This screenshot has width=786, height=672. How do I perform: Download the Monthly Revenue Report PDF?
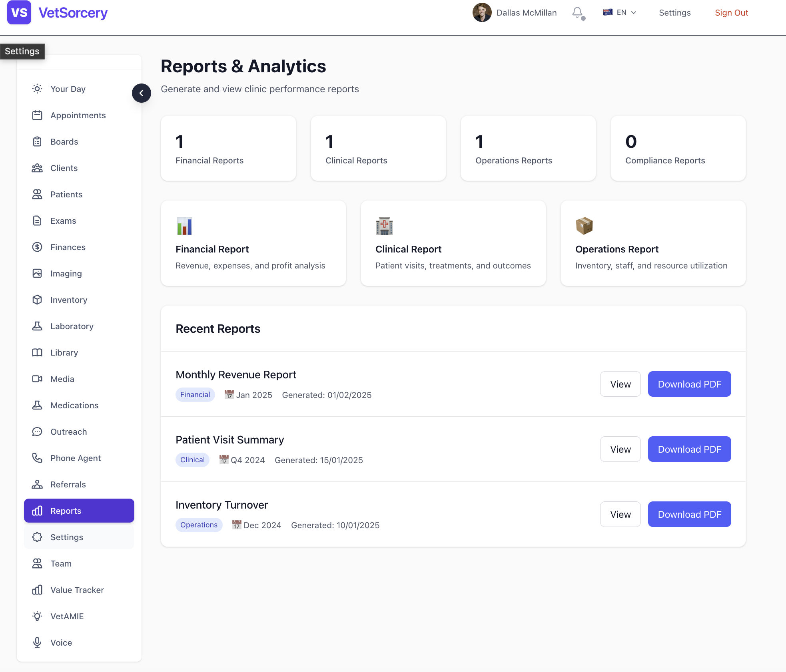[689, 384]
